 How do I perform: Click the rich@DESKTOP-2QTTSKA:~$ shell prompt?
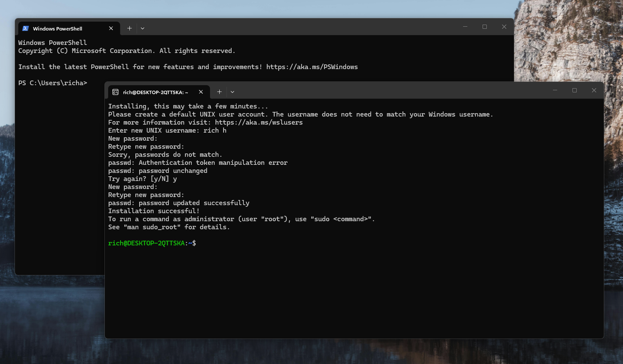click(152, 243)
